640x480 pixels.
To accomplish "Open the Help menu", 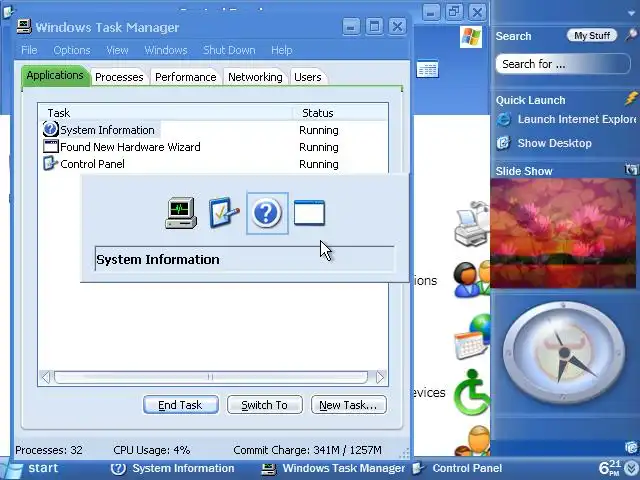I will coord(282,50).
